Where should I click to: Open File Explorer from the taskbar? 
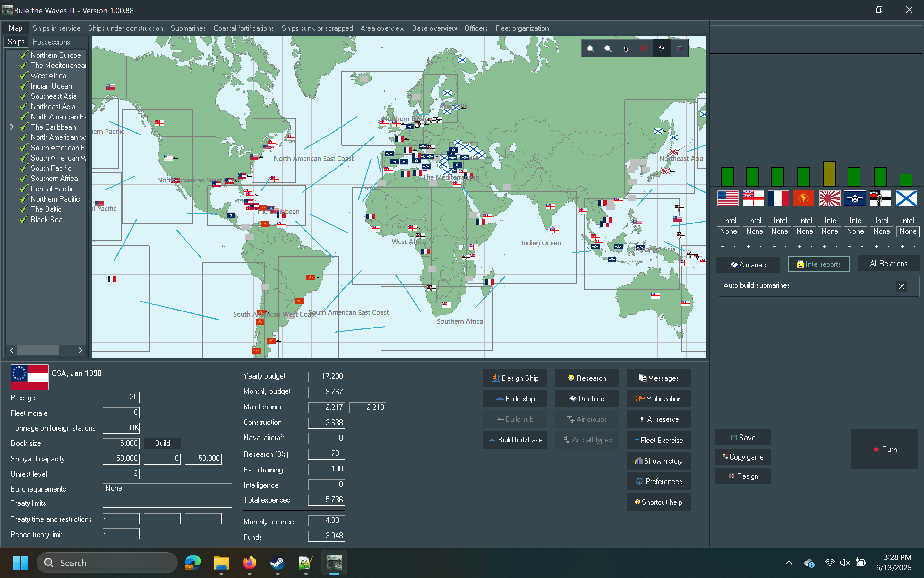click(x=221, y=563)
